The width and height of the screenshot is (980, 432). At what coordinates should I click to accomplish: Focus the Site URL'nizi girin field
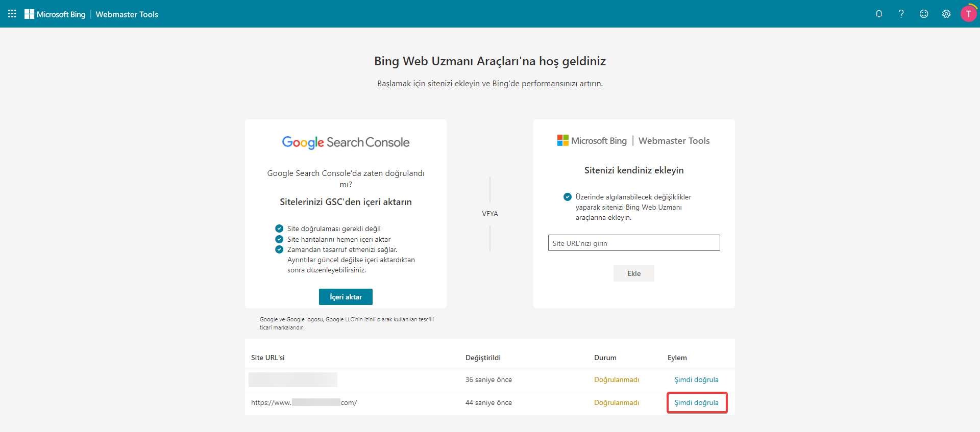click(634, 243)
